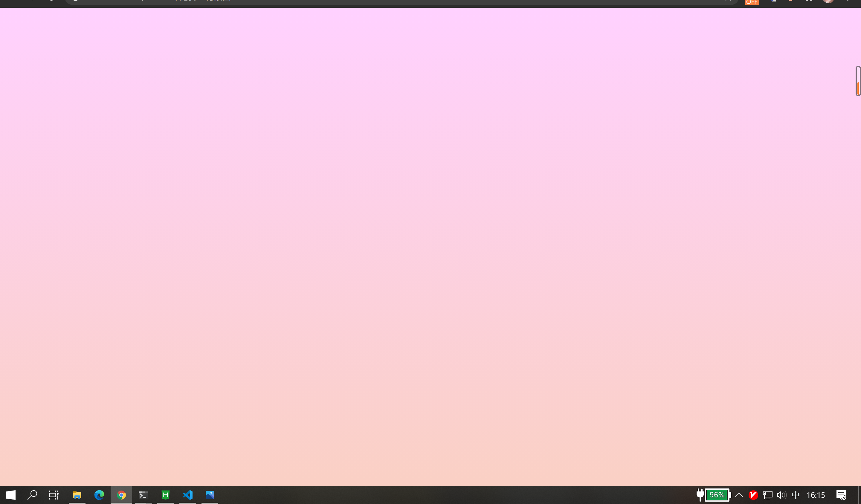
Task: Open the Windows Start menu
Action: (x=10, y=495)
